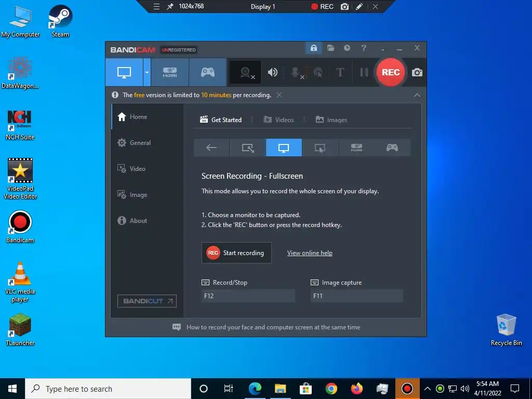Open Task View on the taskbar
The image size is (532, 399).
(x=229, y=389)
